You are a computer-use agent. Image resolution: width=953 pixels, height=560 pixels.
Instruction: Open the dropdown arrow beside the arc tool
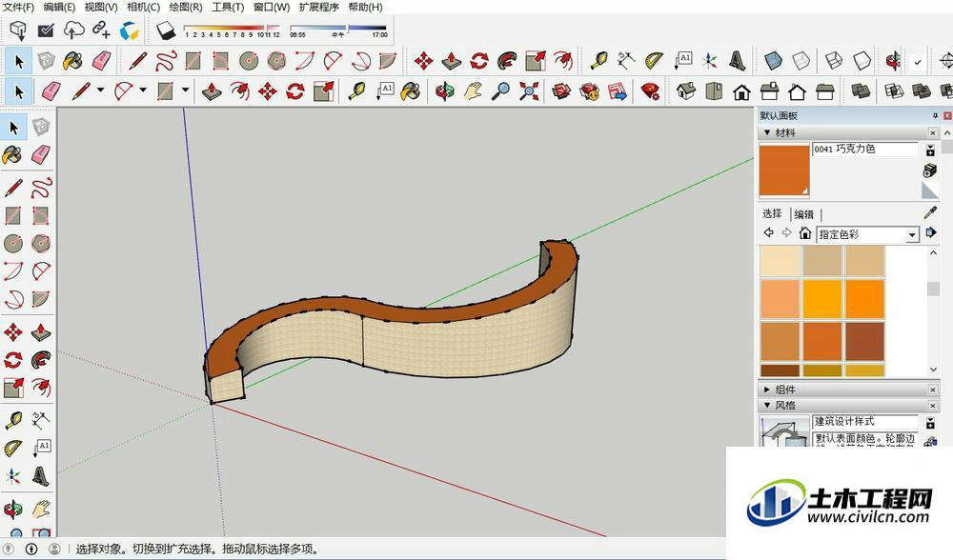[143, 90]
